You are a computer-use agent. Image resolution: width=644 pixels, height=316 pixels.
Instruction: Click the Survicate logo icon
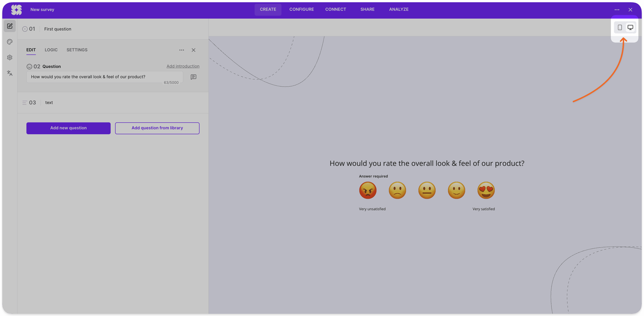16,10
